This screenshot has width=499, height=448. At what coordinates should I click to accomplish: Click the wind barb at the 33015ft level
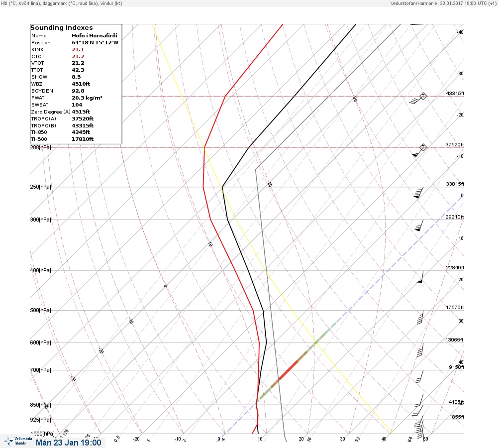(x=418, y=193)
